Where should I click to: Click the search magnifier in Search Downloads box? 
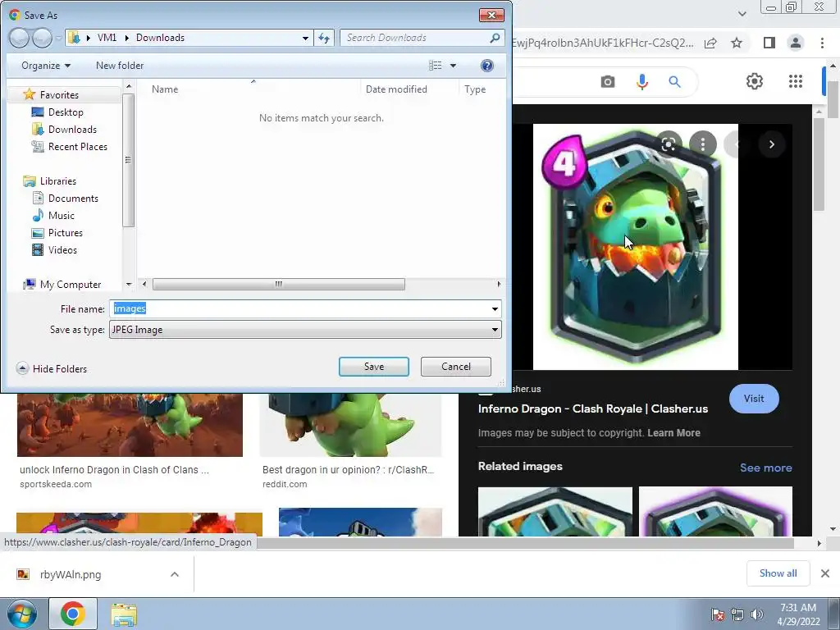click(x=495, y=38)
